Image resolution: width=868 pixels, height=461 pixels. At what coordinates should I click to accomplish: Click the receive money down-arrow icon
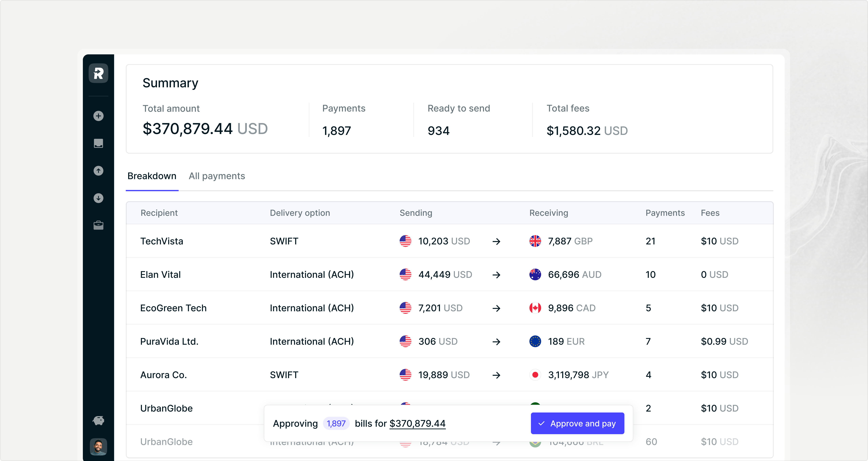[98, 198]
